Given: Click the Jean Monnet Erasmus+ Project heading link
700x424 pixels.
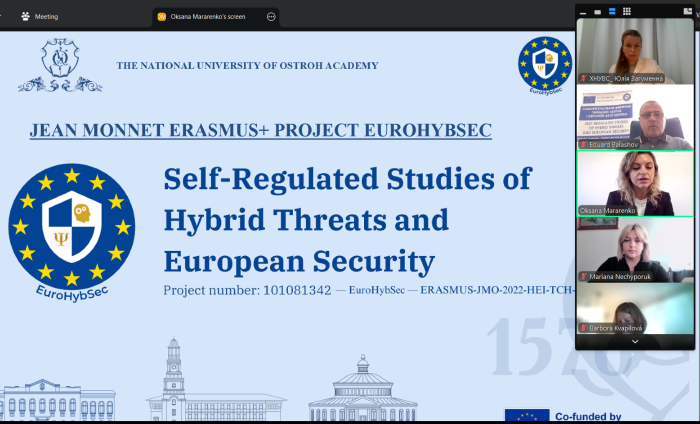Looking at the screenshot, I should (260, 131).
